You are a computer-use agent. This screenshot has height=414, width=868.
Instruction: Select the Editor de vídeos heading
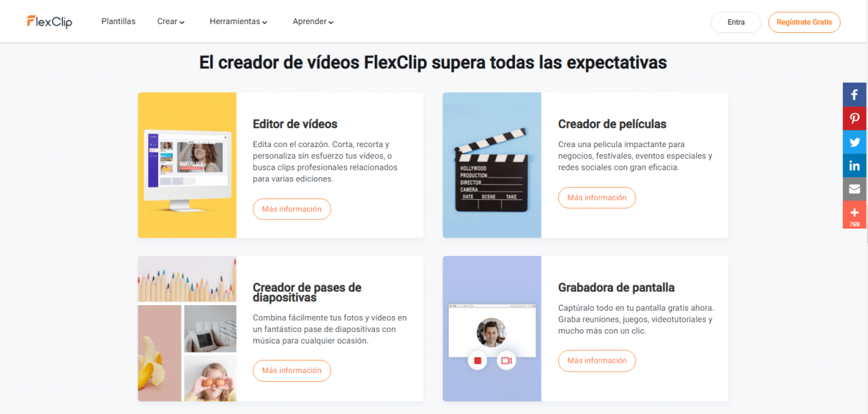coord(295,124)
